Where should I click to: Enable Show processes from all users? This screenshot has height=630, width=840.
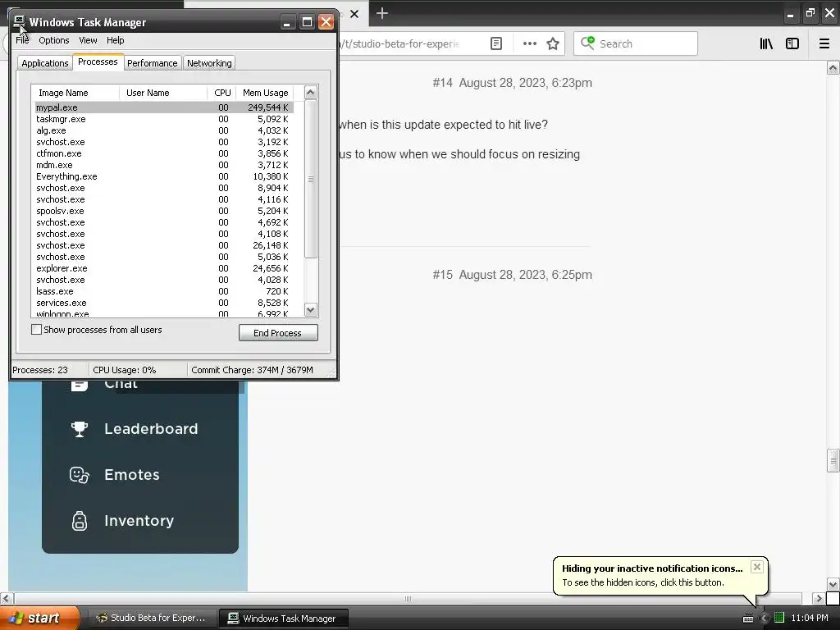[x=36, y=330]
